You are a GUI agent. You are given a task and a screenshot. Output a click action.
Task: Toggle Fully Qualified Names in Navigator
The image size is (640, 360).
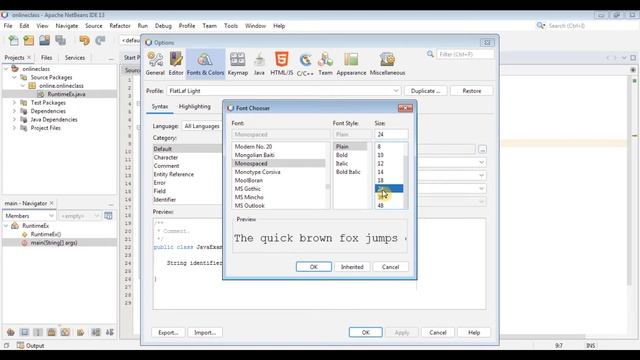[80, 332]
